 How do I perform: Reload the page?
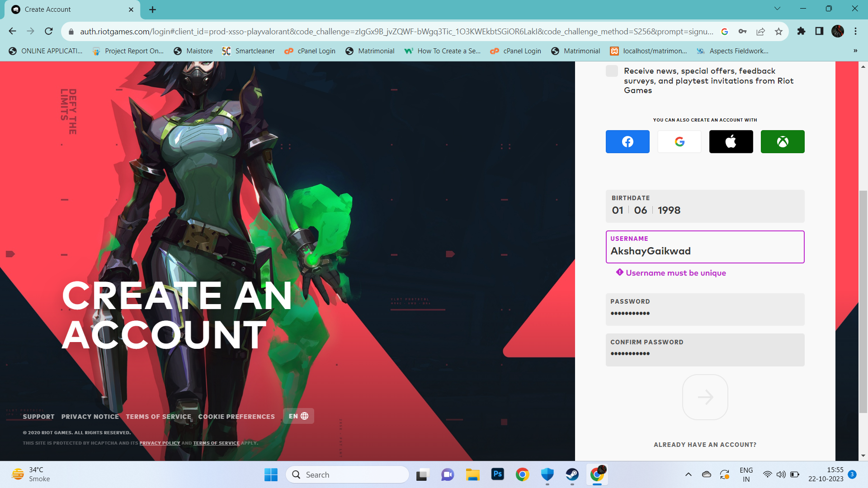click(x=49, y=31)
